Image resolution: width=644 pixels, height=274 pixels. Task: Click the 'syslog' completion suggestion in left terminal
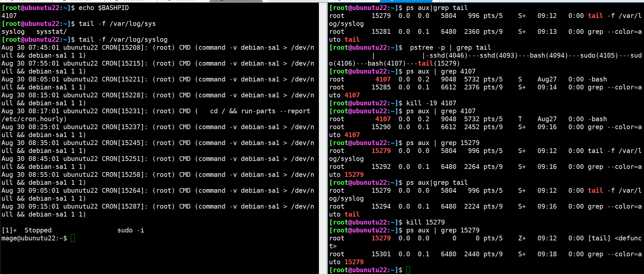[13, 32]
